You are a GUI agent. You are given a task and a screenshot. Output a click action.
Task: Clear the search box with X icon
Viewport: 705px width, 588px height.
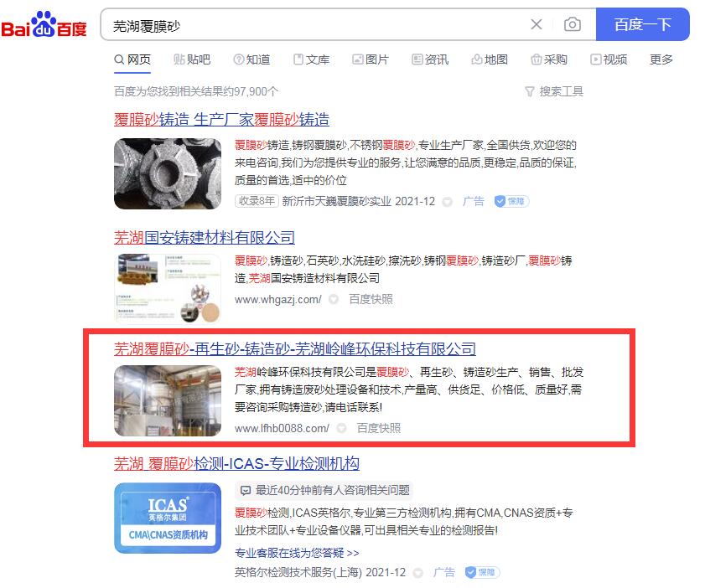click(536, 24)
